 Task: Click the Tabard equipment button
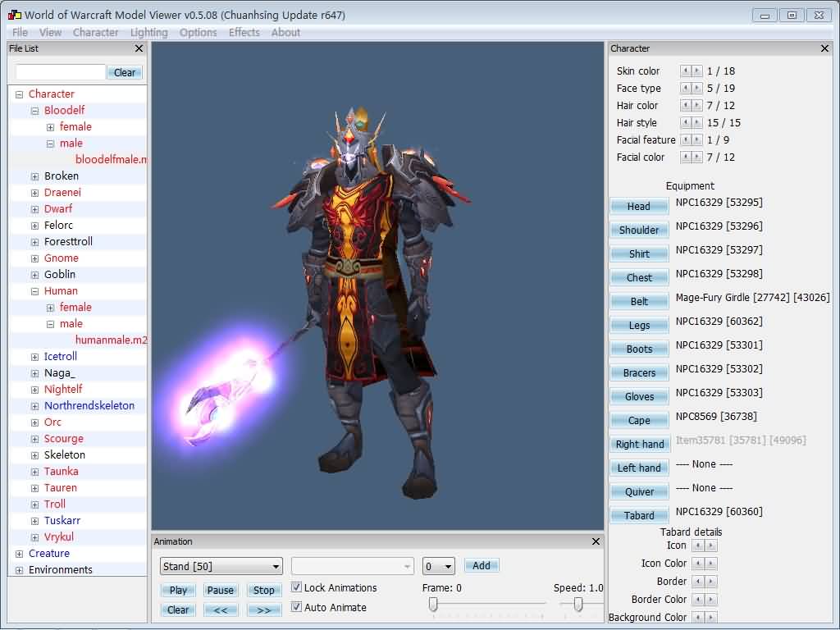pos(638,515)
